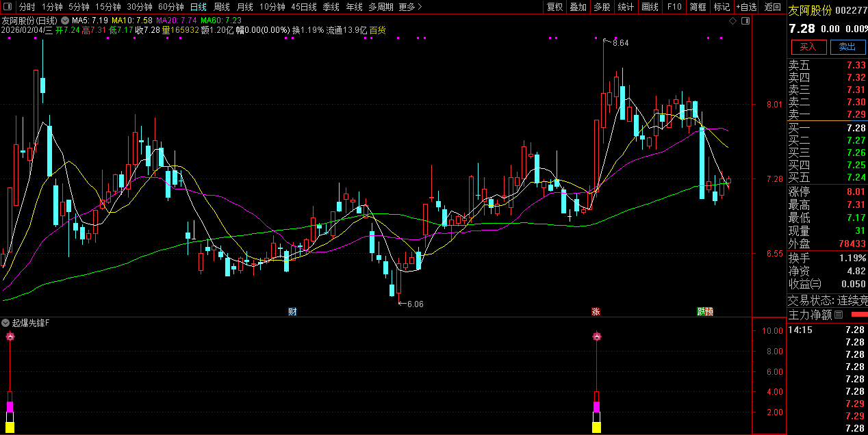The width and height of the screenshot is (868, 435).
Task: Toggle 复权 price adjustment
Action: (554, 7)
